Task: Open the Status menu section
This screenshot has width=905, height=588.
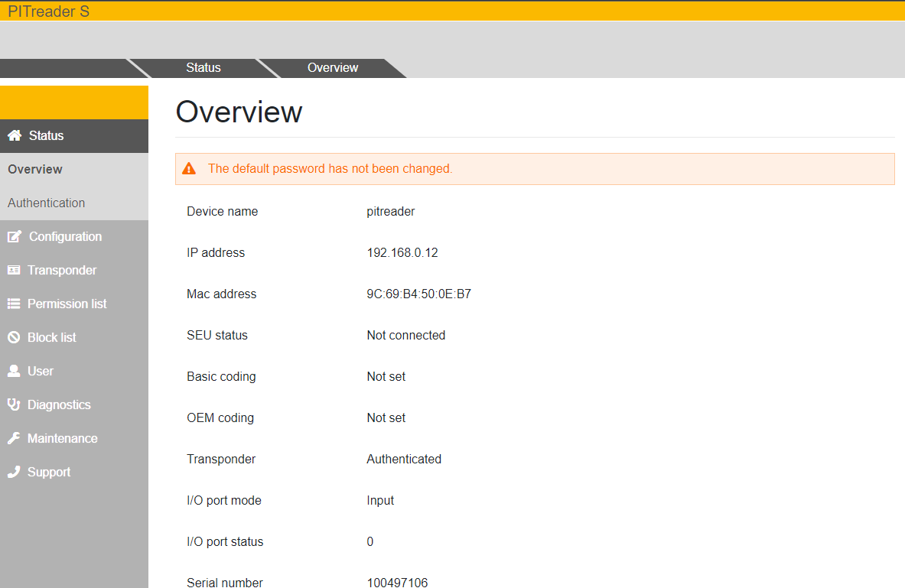Action: pos(74,135)
